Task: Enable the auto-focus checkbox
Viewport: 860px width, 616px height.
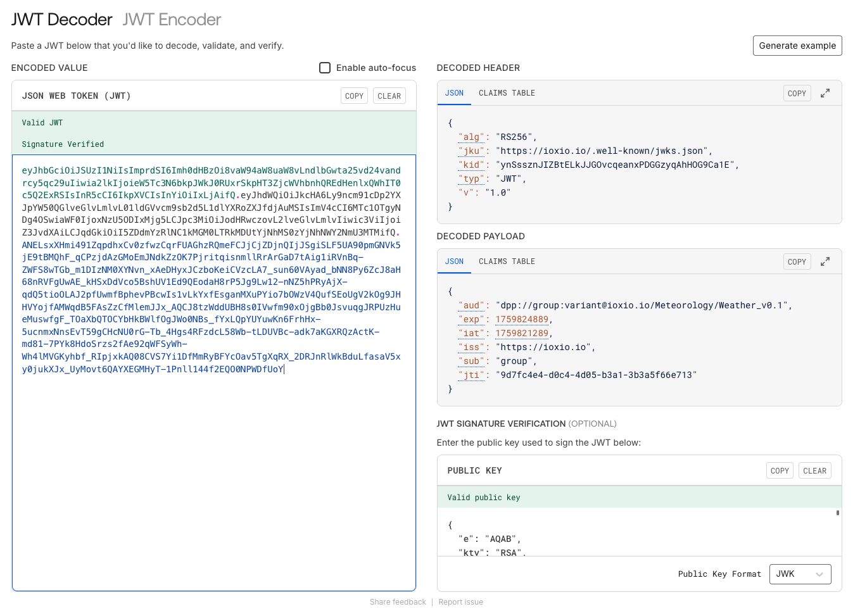Action: 325,68
